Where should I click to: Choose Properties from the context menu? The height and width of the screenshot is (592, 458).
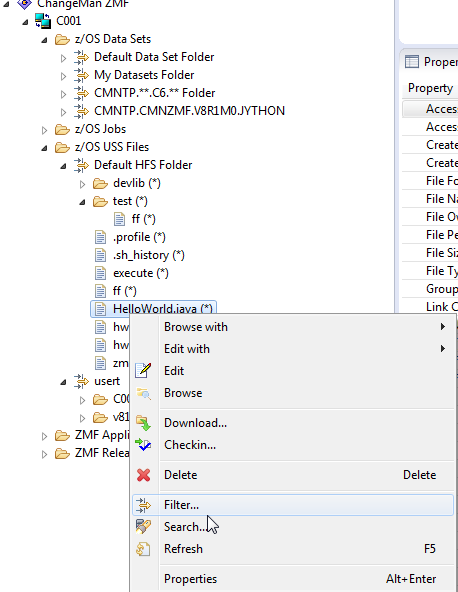pos(293,579)
